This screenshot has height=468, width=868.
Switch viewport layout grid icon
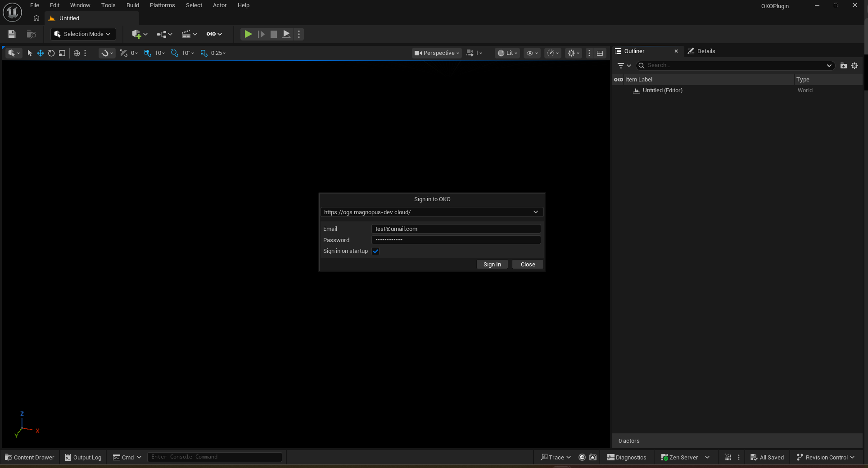tap(600, 53)
